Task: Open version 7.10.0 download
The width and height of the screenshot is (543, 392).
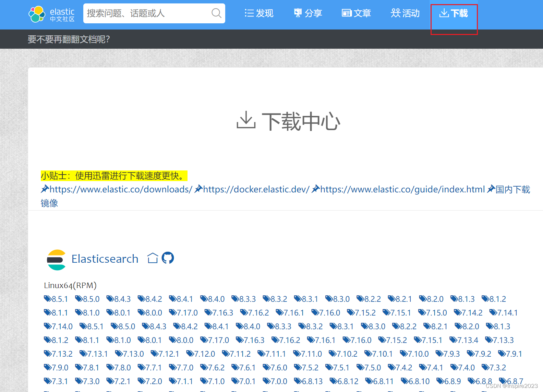Action: pyautogui.click(x=414, y=354)
